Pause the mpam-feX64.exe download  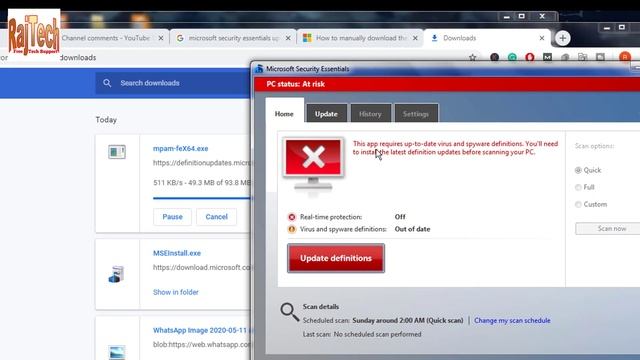coord(172,217)
